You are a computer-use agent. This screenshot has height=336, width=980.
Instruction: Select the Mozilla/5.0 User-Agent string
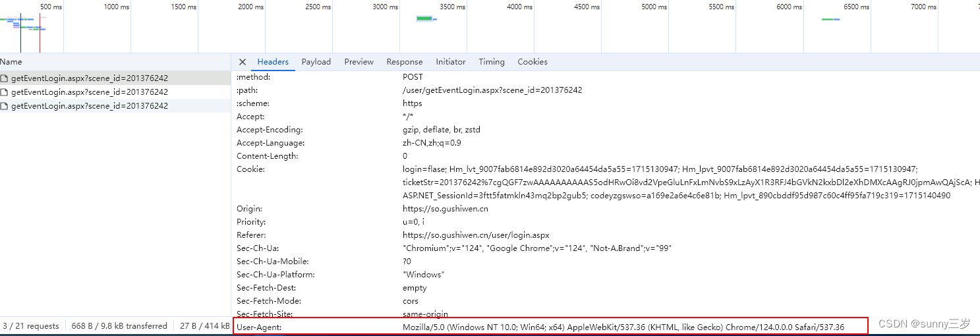click(623, 327)
